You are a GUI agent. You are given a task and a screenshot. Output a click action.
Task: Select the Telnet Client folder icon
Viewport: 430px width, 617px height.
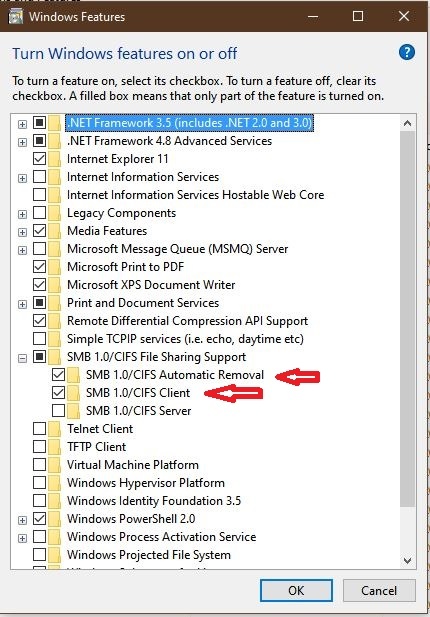coord(55,429)
